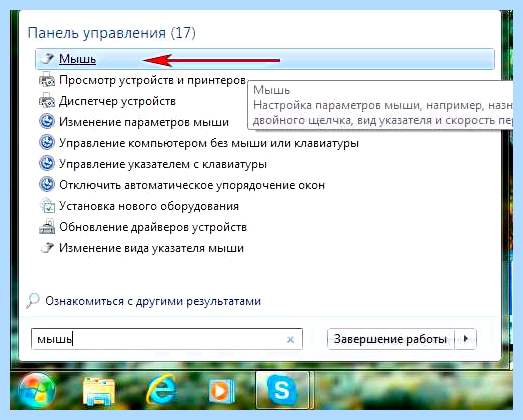The height and width of the screenshot is (420, 523).
Task: Click the mouse icon beside Мышь
Action: 47,59
